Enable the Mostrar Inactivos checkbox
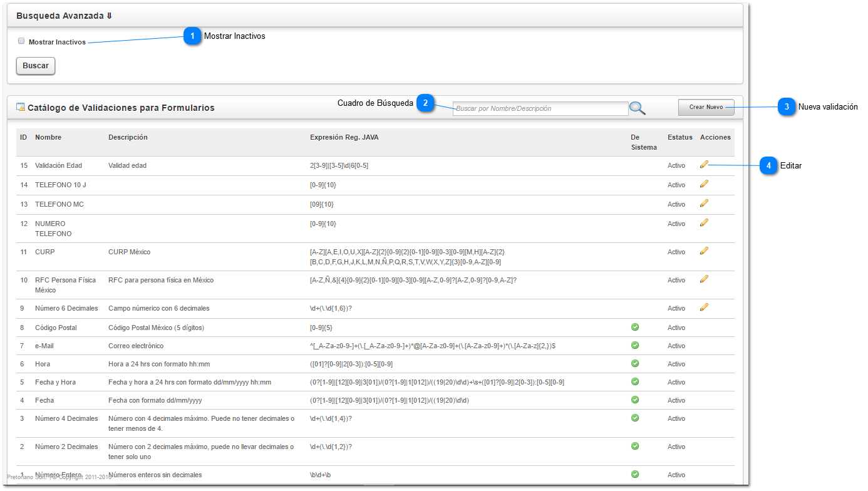 tap(21, 41)
